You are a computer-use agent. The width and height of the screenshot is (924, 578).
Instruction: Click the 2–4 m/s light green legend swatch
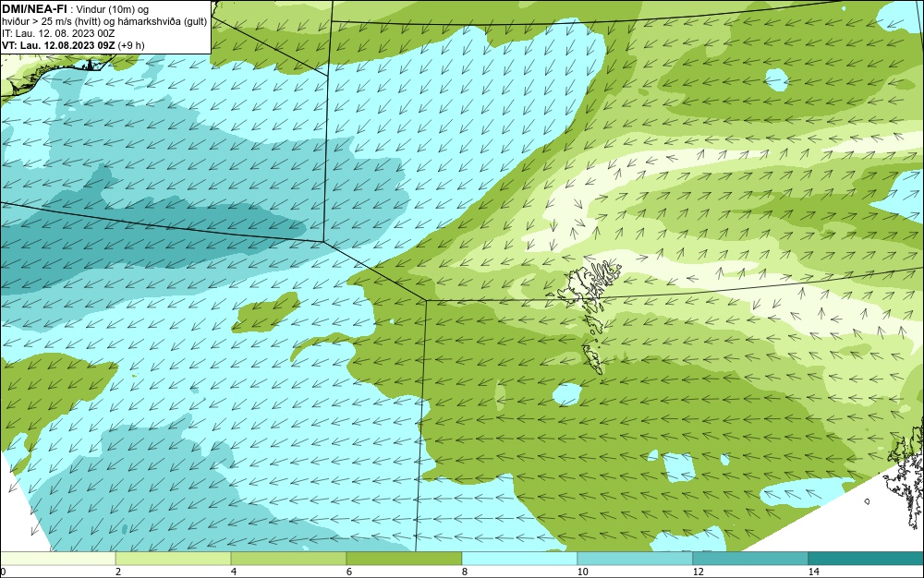(x=174, y=558)
